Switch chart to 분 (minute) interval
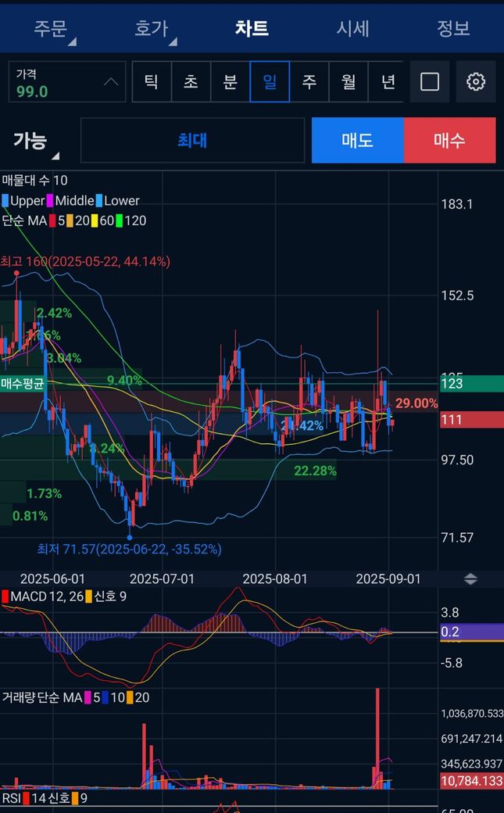 pos(231,82)
